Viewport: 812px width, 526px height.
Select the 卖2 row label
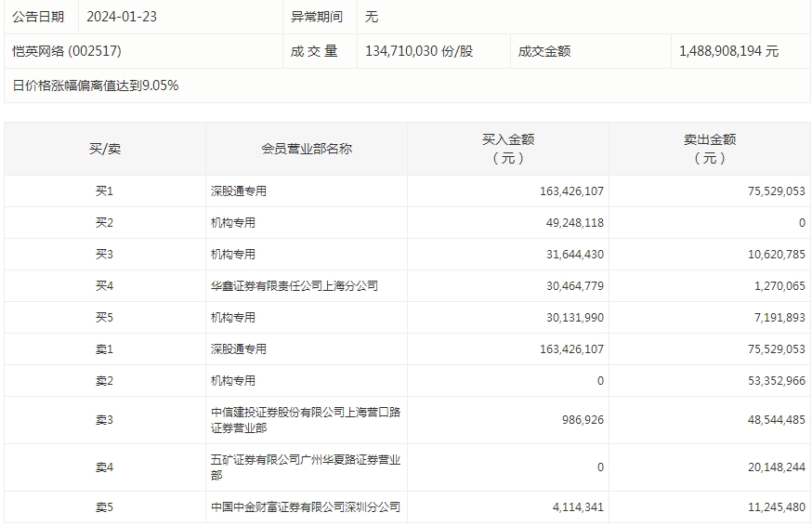pyautogui.click(x=104, y=381)
